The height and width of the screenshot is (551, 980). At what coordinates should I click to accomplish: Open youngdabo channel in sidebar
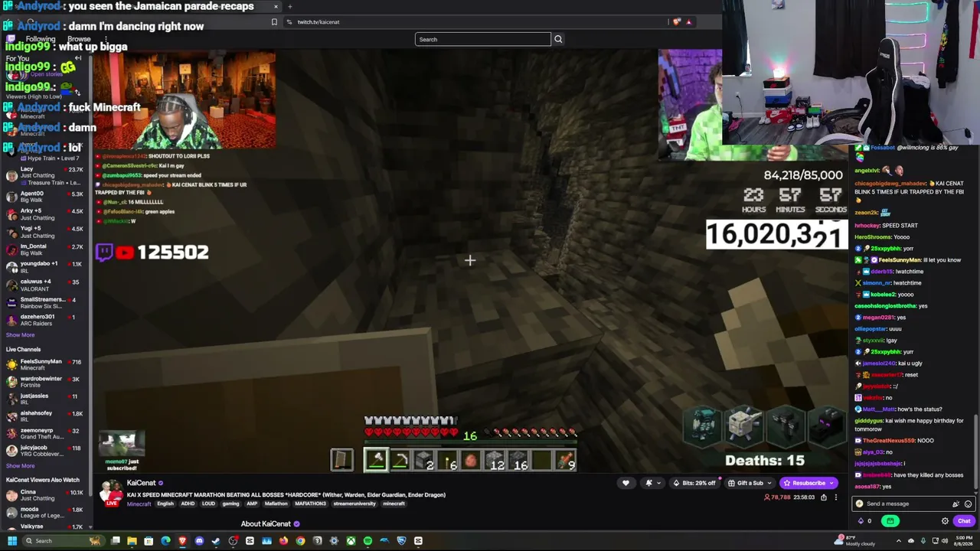45,267
